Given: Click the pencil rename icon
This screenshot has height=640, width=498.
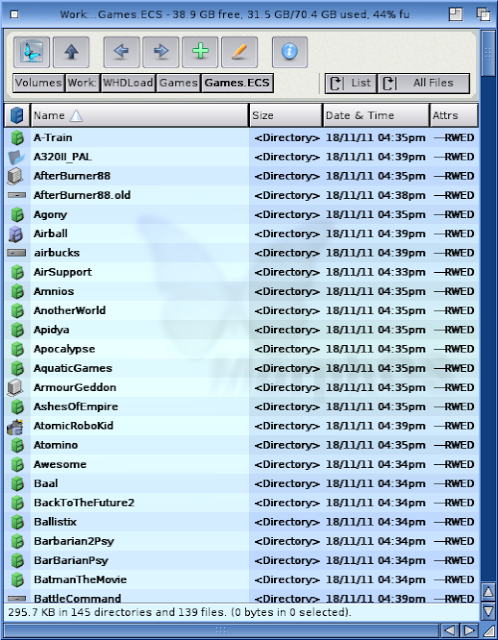Looking at the screenshot, I should (x=239, y=52).
